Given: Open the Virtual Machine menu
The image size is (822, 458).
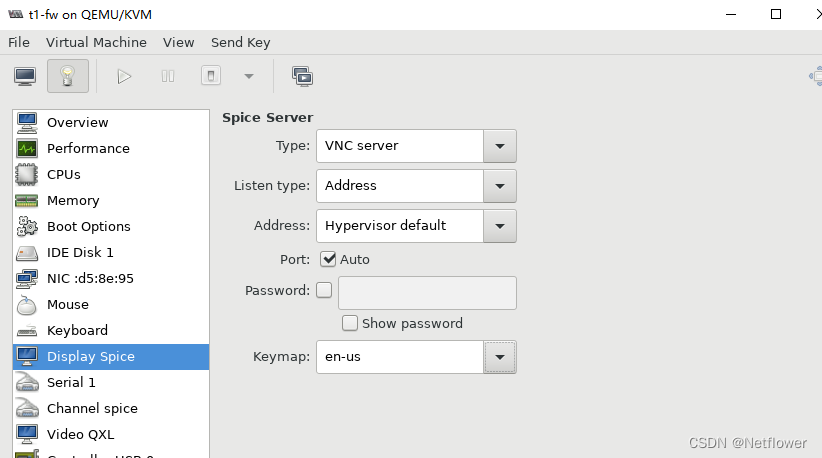Looking at the screenshot, I should click(96, 42).
